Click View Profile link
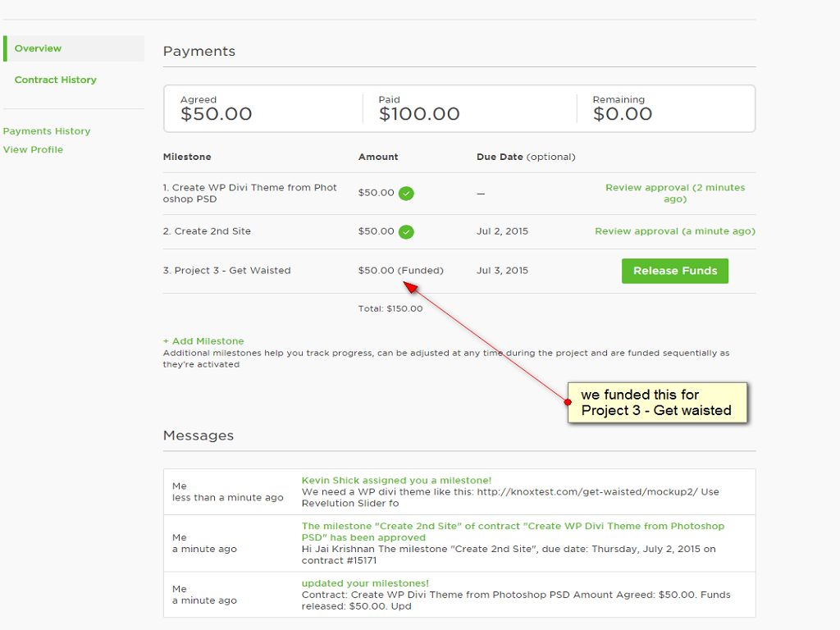The image size is (840, 630). pos(33,149)
